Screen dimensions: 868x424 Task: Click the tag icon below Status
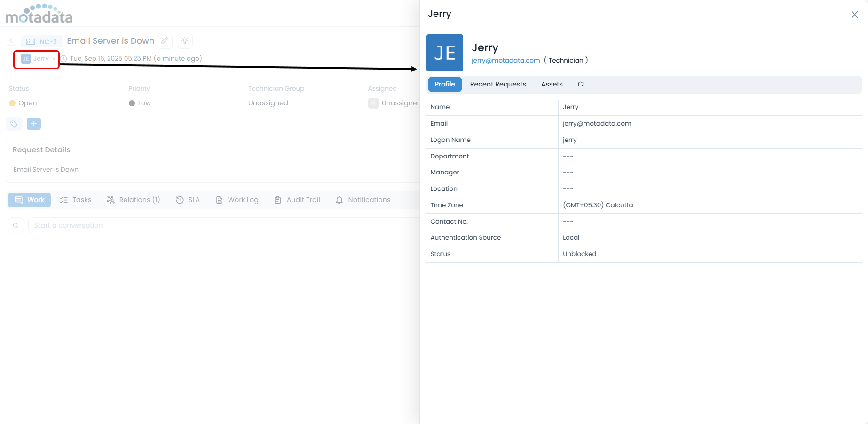click(14, 124)
